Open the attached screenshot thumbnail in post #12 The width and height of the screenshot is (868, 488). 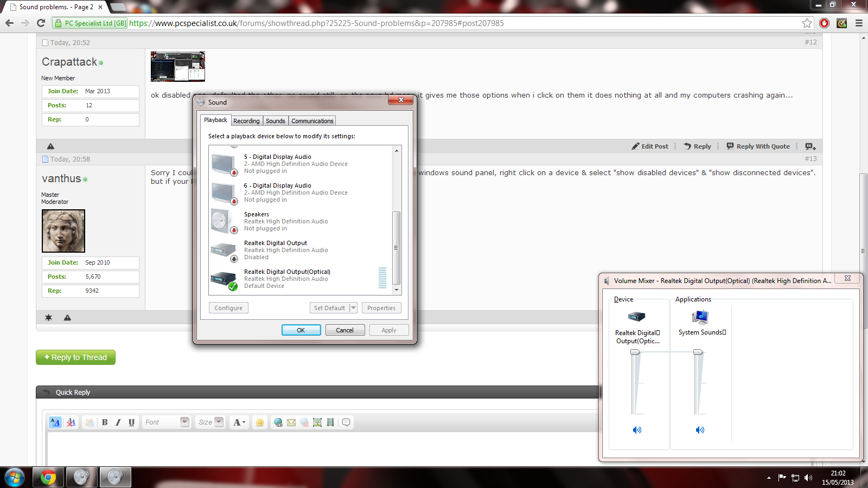pyautogui.click(x=178, y=67)
